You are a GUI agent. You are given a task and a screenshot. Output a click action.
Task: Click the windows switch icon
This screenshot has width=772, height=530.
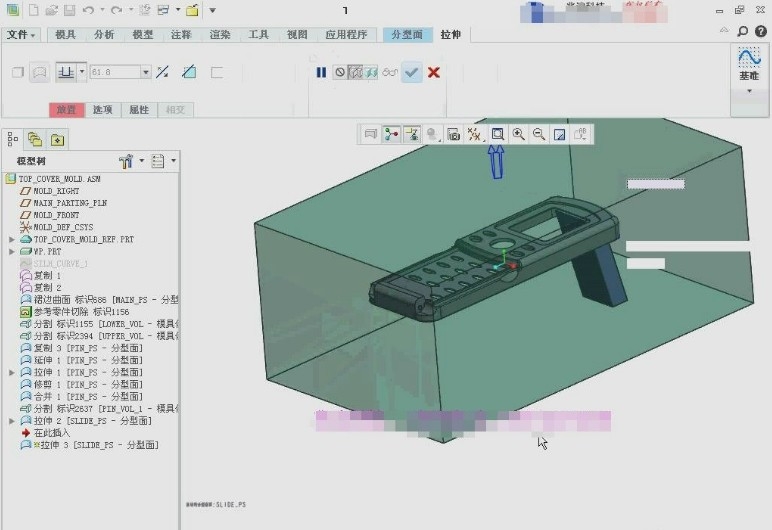(x=163, y=10)
